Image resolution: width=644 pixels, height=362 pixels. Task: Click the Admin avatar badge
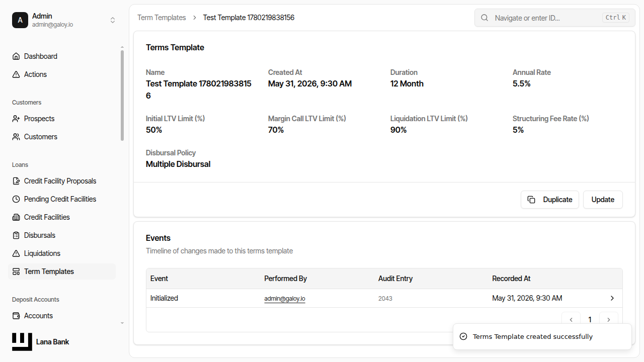click(x=20, y=20)
